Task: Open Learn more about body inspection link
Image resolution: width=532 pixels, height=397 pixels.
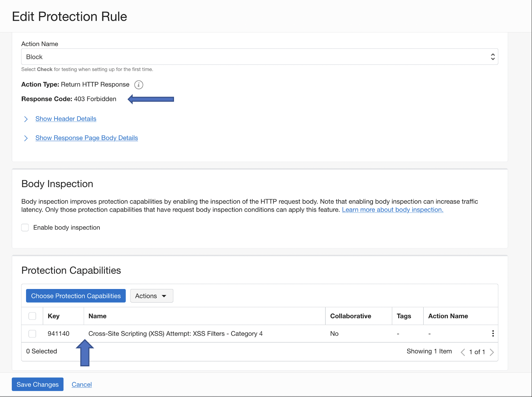Action: pos(393,210)
